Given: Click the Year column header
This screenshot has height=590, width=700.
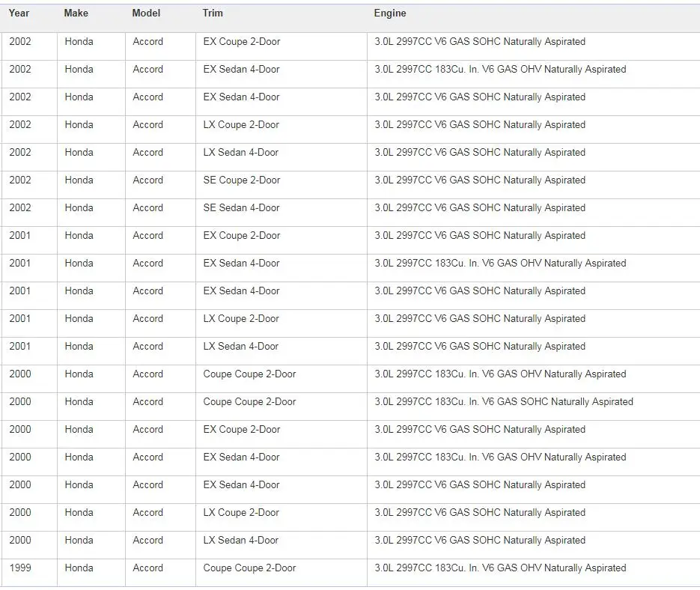Looking at the screenshot, I should [x=19, y=13].
